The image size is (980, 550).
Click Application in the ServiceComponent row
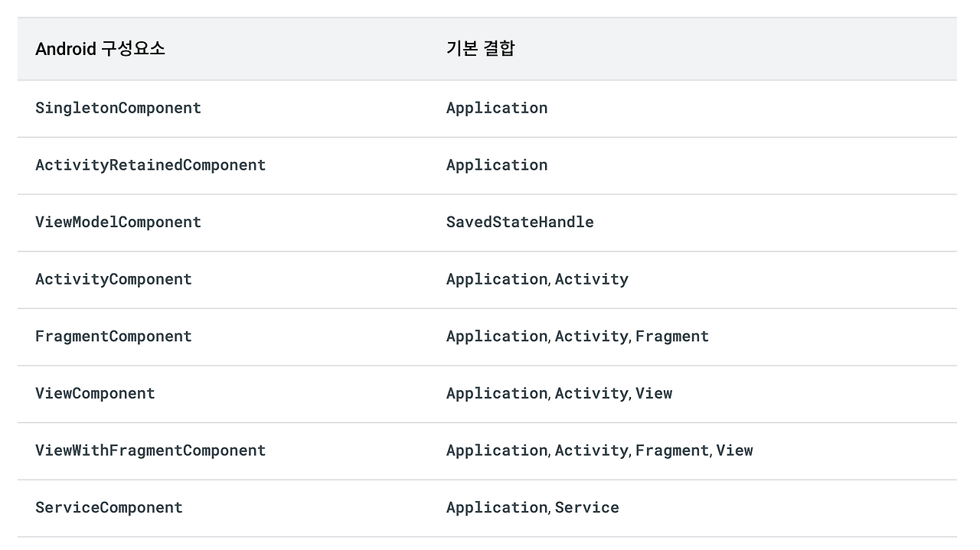(497, 507)
